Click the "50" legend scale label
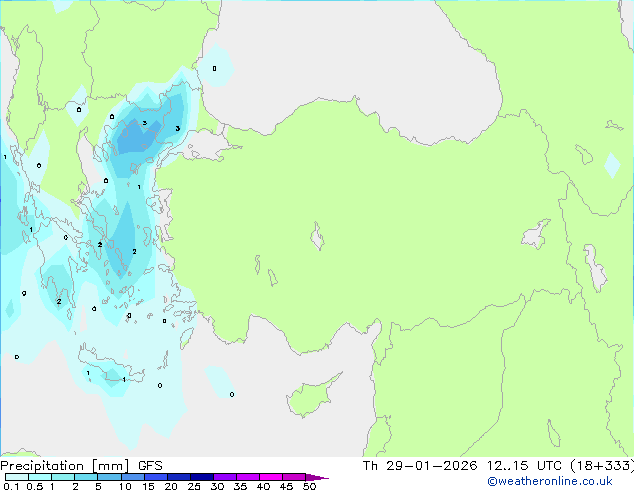Screen dimensions: 634x490 pos(309,486)
